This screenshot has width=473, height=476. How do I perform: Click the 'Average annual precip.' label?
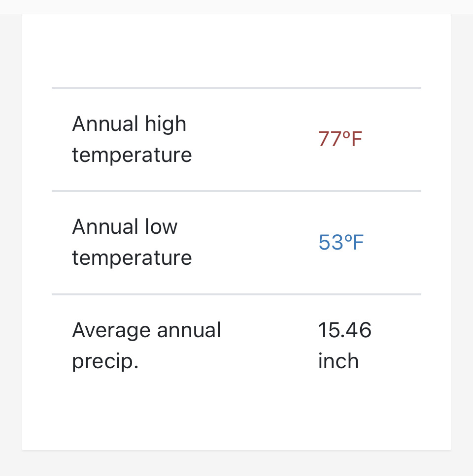pyautogui.click(x=146, y=346)
